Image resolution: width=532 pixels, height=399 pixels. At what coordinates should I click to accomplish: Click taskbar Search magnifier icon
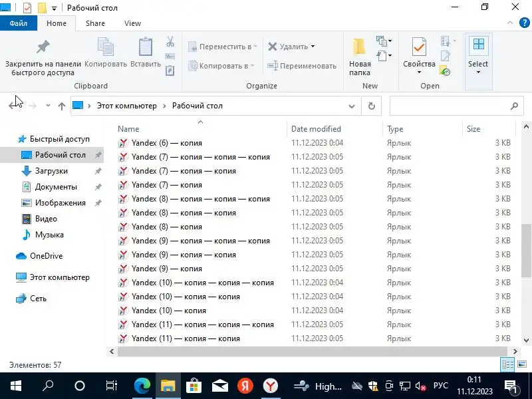[48, 386]
